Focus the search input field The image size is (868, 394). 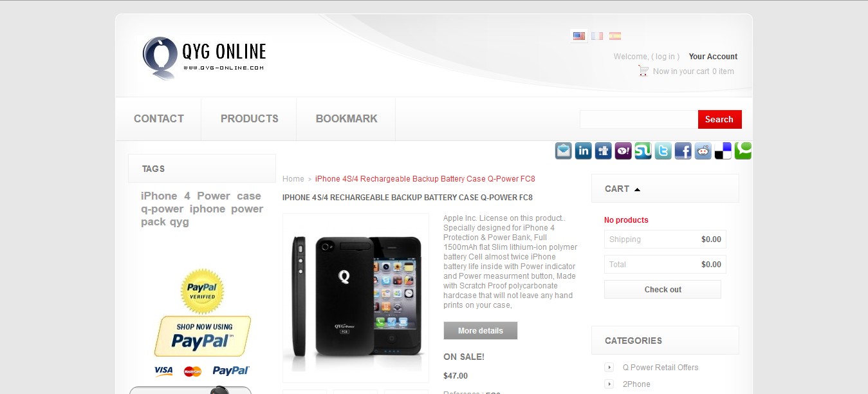pyautogui.click(x=639, y=119)
